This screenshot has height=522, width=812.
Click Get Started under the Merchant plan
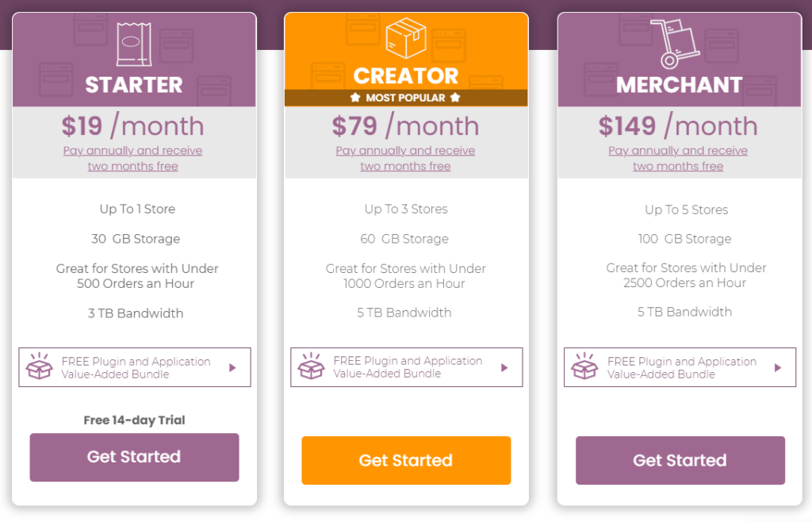coord(680,460)
